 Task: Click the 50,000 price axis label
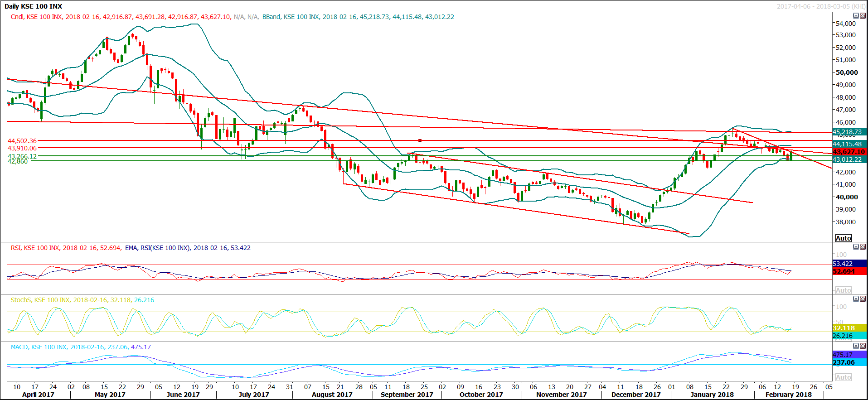tap(847, 72)
